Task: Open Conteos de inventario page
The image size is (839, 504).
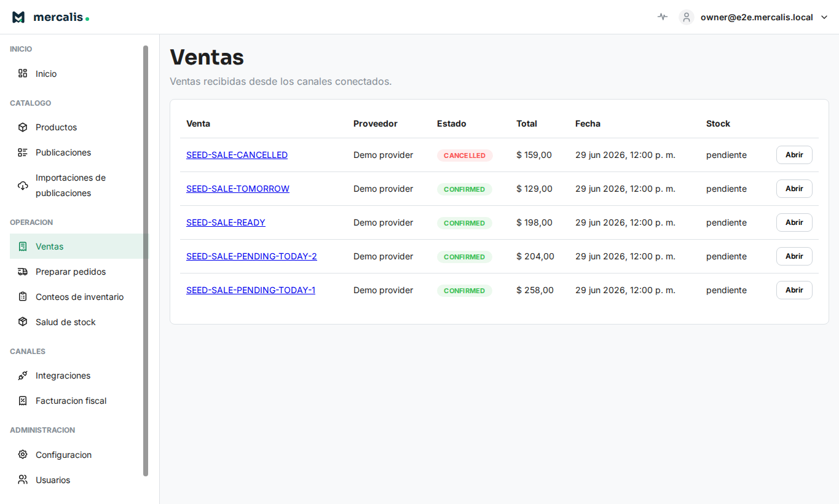Action: click(x=79, y=297)
